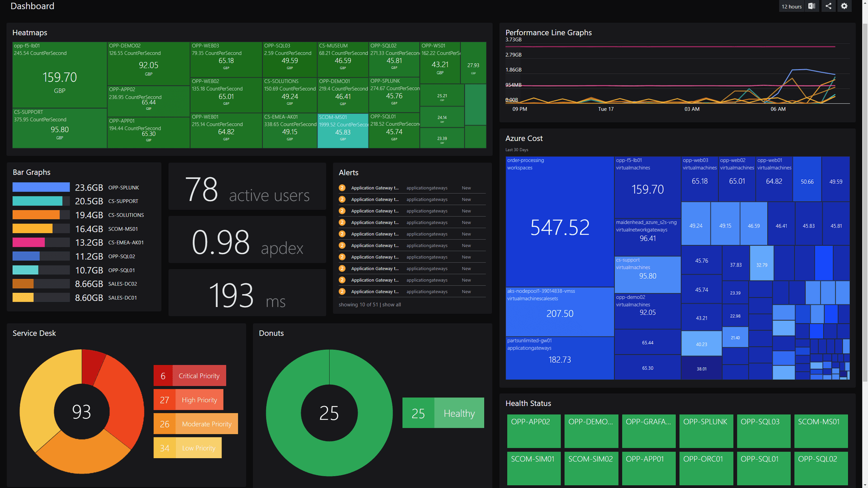Click the last alert's orange severity icon

[x=342, y=292]
